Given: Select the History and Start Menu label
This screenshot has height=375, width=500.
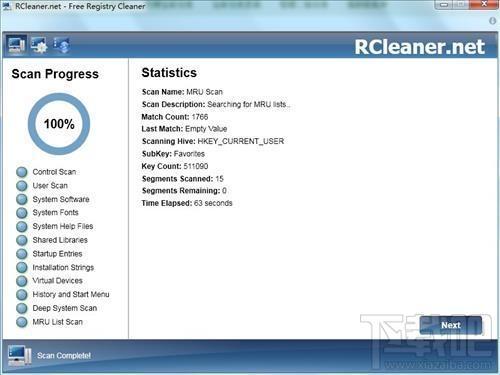Looking at the screenshot, I should point(71,295).
